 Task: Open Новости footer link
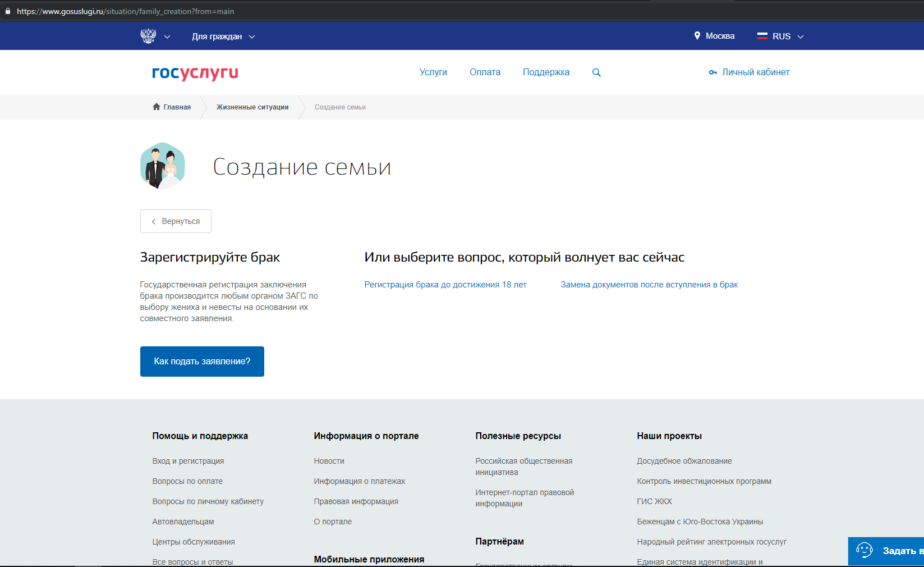point(329,461)
